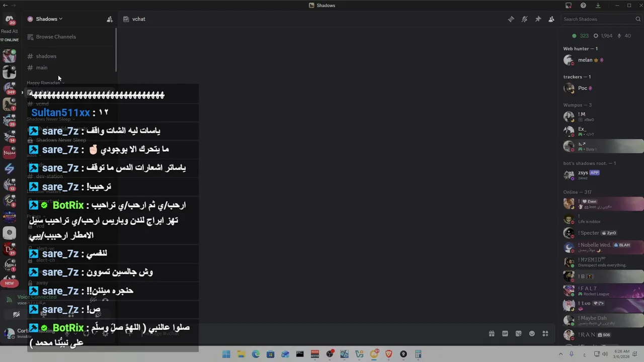Viewport: 644px width, 362px height.
Task: Open !FAL7 Rocket League member profile
Action: [x=601, y=291]
